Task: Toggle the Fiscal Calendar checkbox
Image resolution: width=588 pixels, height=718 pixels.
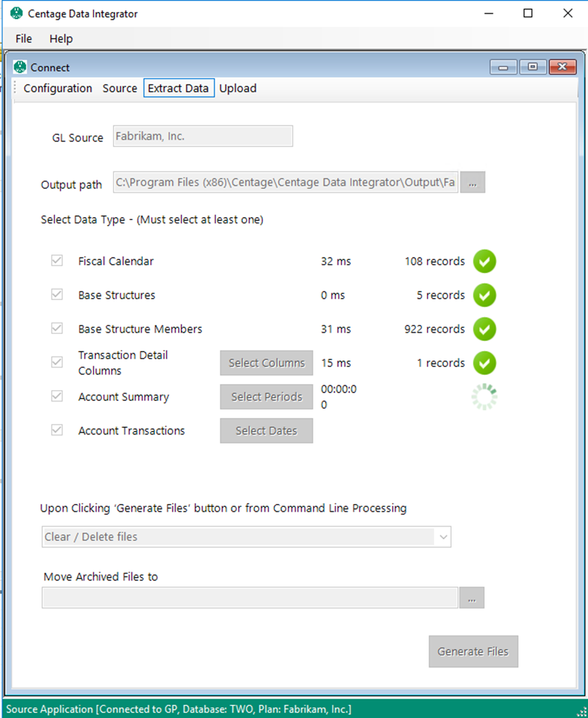Action: [57, 260]
